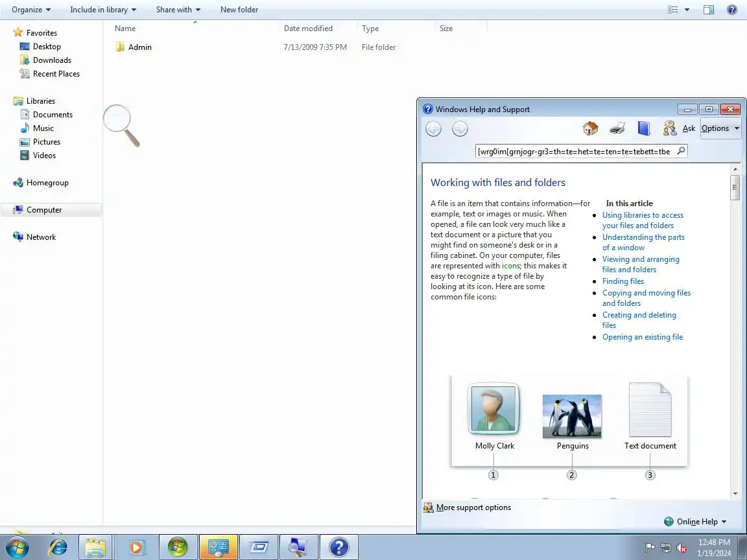Select the Music library

point(43,128)
